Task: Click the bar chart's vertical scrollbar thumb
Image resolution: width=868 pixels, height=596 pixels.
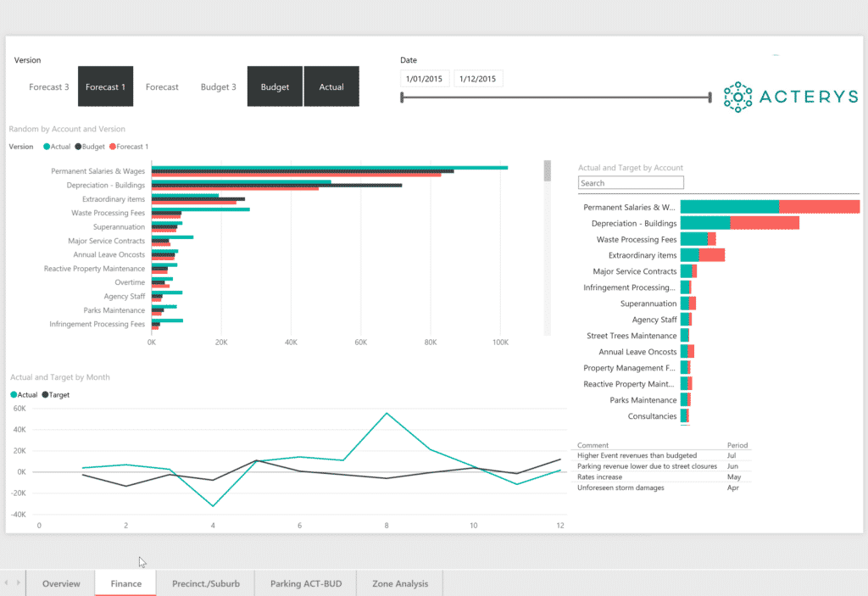Action: (x=548, y=171)
